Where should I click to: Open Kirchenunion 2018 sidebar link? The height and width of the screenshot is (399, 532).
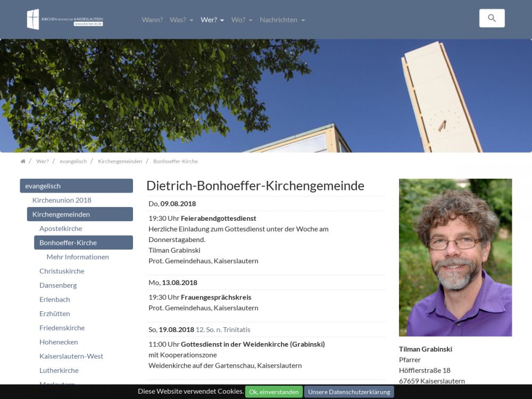tap(62, 200)
